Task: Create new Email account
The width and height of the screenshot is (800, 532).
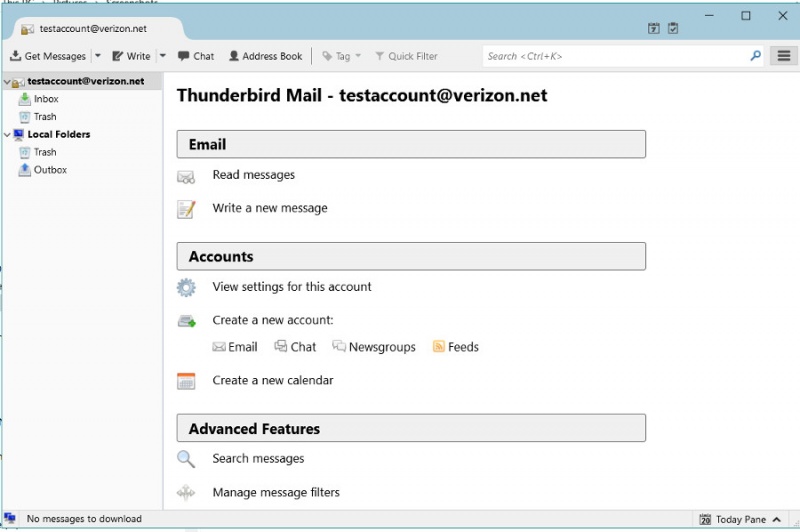Action: [235, 347]
